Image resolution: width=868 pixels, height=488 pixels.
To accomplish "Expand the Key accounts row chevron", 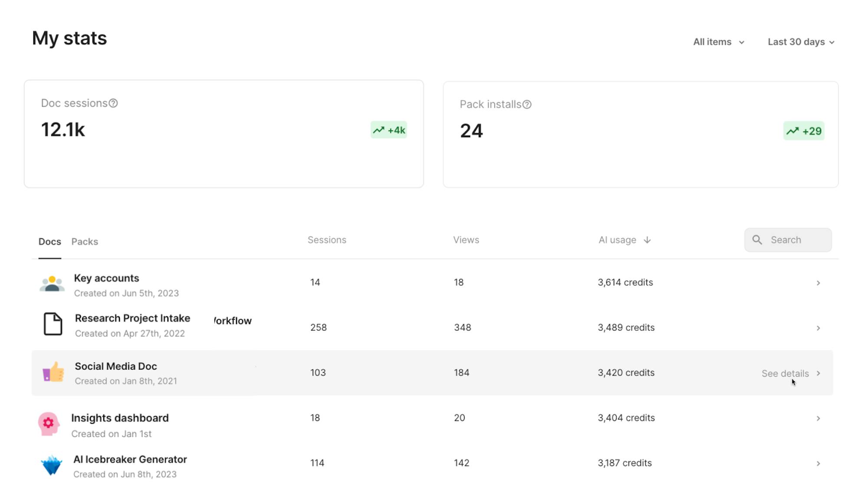I will (x=818, y=283).
